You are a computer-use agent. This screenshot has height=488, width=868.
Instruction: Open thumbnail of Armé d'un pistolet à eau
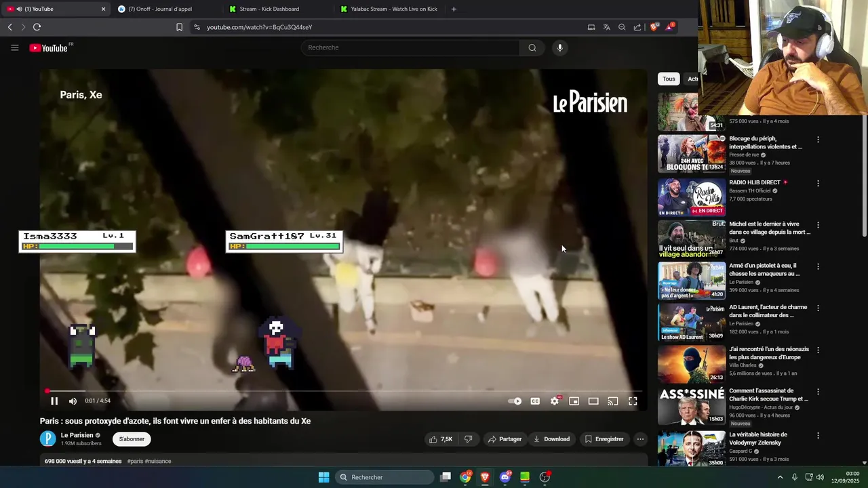click(x=692, y=281)
